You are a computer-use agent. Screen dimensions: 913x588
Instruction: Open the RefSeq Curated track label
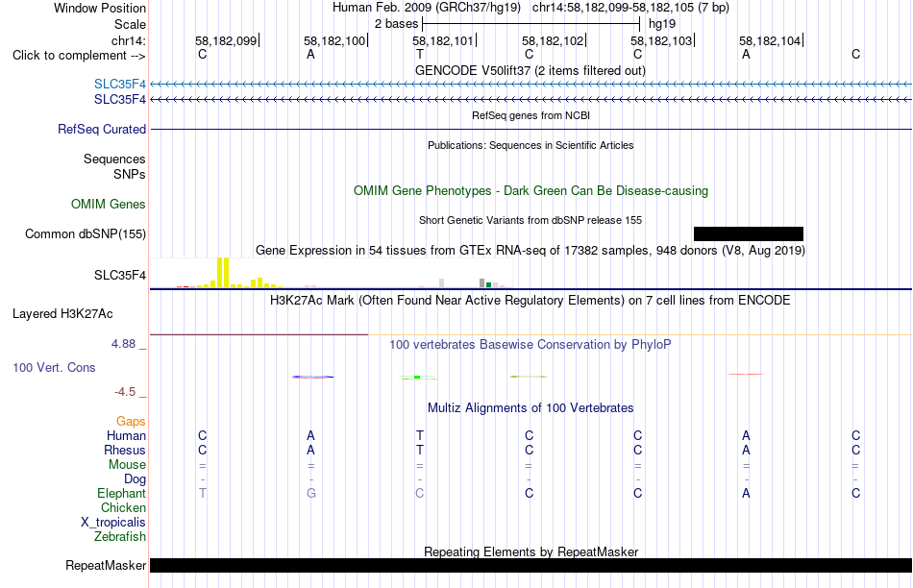point(102,130)
